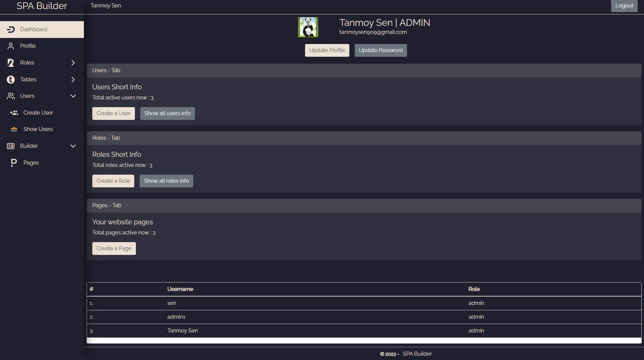Click the Tables icon in sidebar
This screenshot has width=644, height=360.
[x=11, y=80]
